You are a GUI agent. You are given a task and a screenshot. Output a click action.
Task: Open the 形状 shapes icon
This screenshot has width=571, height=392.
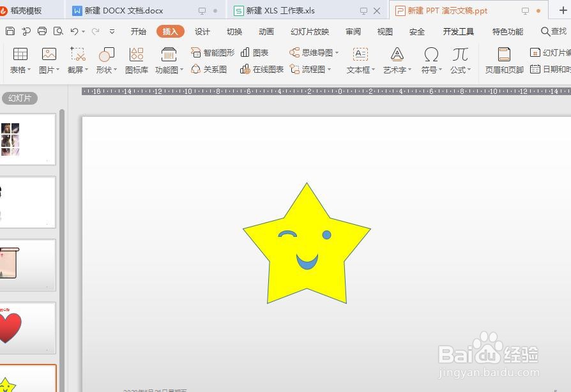pos(106,54)
